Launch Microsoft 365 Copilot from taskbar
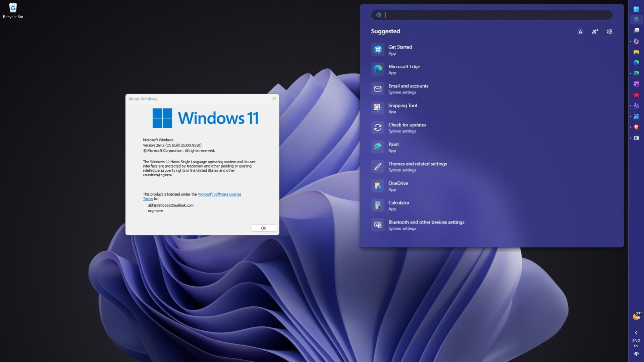The image size is (644, 362). pyautogui.click(x=636, y=41)
